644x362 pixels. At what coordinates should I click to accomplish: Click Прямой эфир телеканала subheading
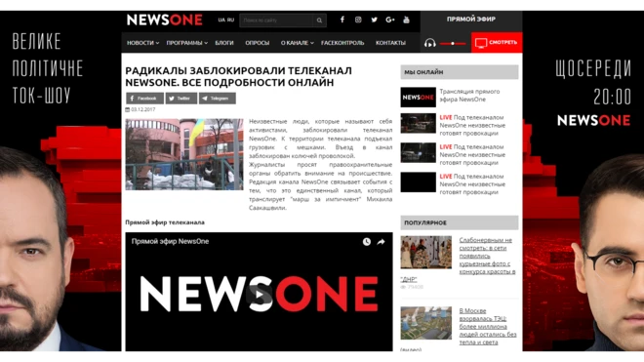[165, 222]
